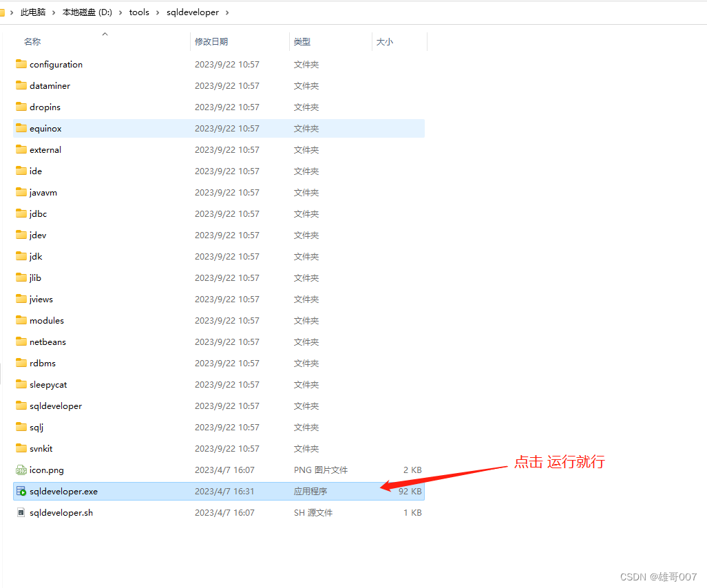Select the icon.png file name
This screenshot has height=588, width=707.
[x=46, y=470]
